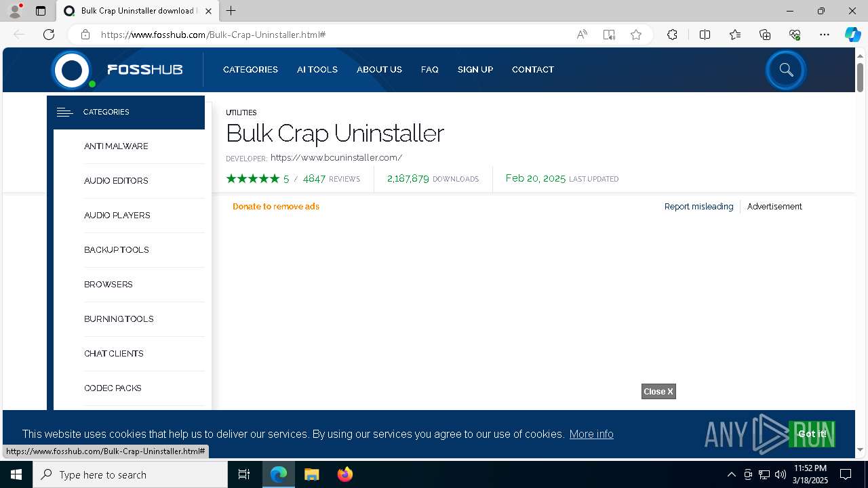Select BROWSERS category
The height and width of the screenshot is (488, 868).
pyautogui.click(x=108, y=285)
